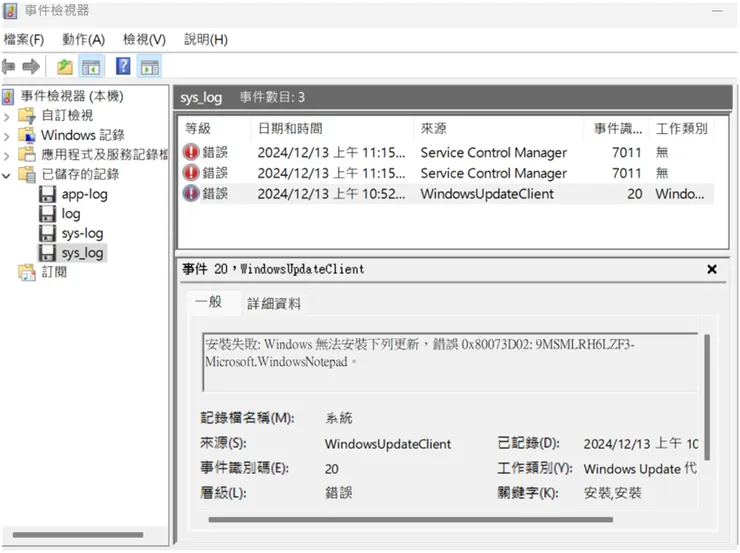The width and height of the screenshot is (740, 553).
Task: Select the sys_log tree item
Action: (x=82, y=253)
